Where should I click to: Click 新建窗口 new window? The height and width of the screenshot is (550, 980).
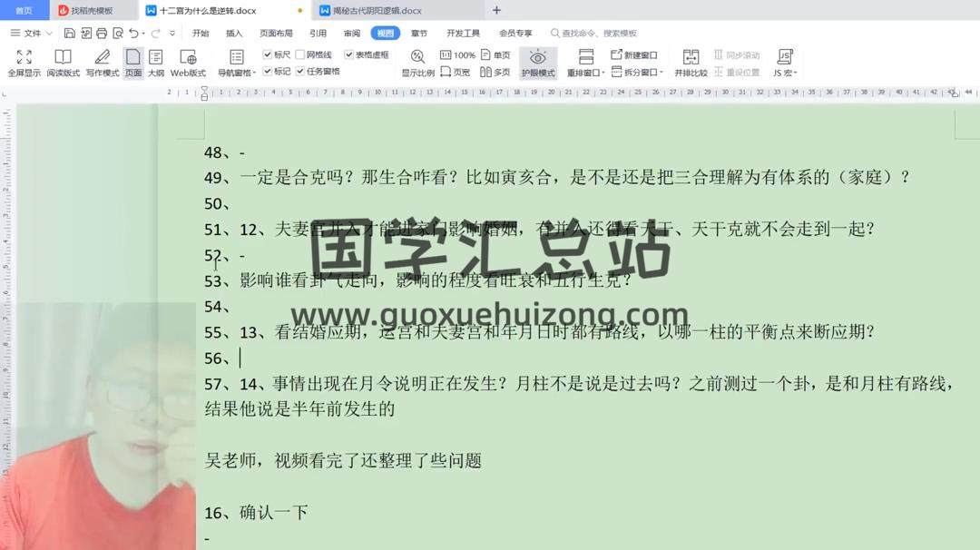(x=633, y=55)
